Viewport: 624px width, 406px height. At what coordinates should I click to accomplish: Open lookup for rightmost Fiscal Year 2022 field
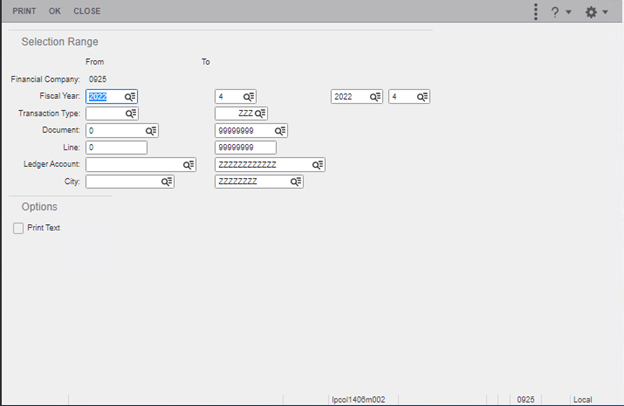point(375,97)
